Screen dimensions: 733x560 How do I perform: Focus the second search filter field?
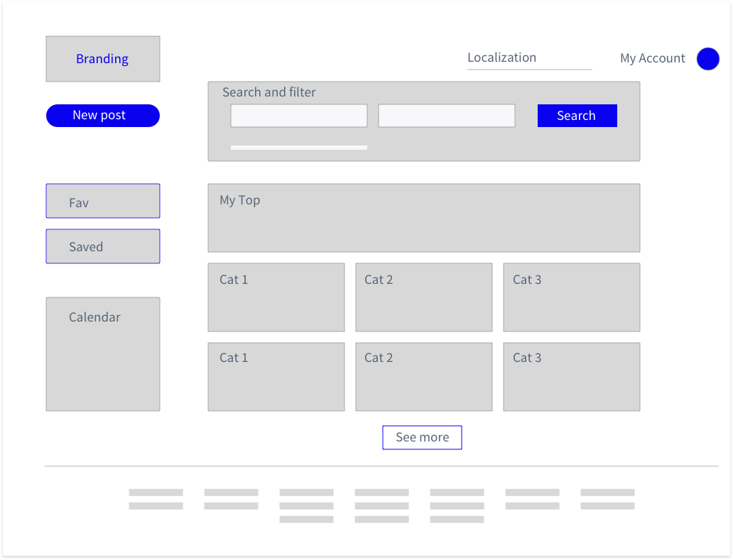point(446,116)
